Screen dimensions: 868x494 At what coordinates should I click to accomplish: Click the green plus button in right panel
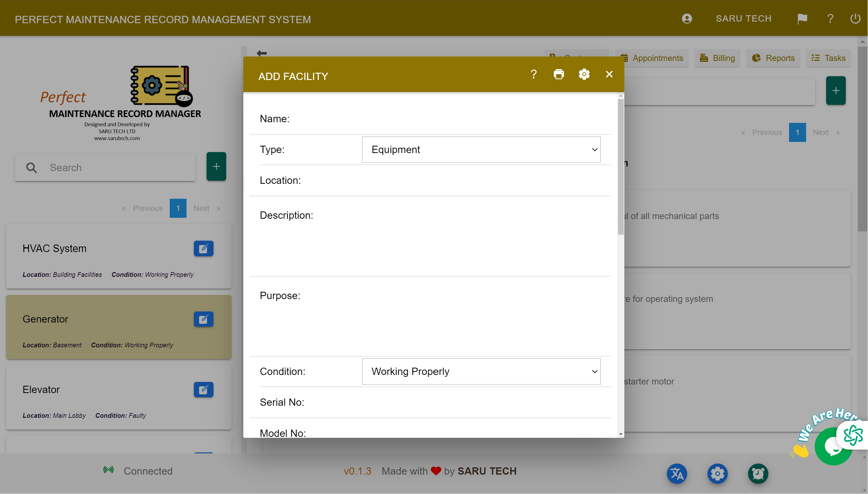click(836, 90)
